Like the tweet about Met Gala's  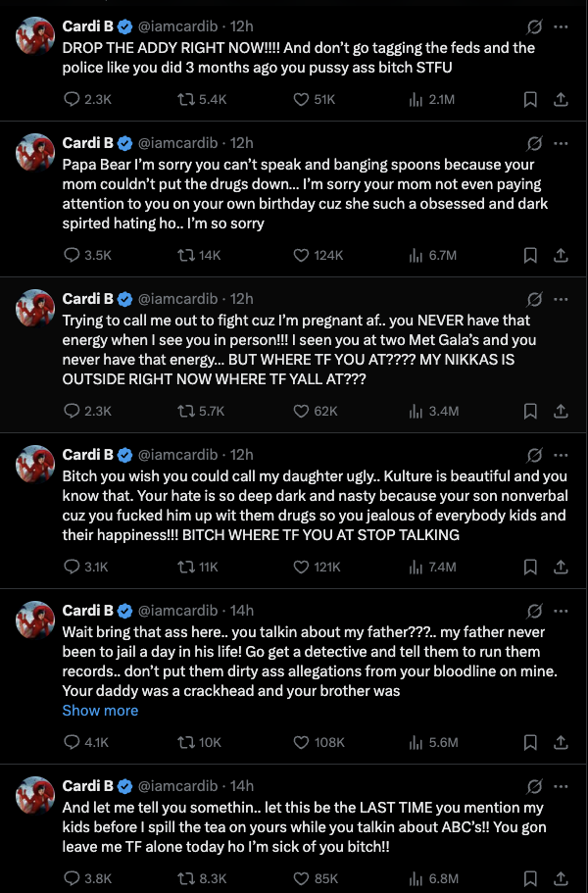pyautogui.click(x=303, y=411)
